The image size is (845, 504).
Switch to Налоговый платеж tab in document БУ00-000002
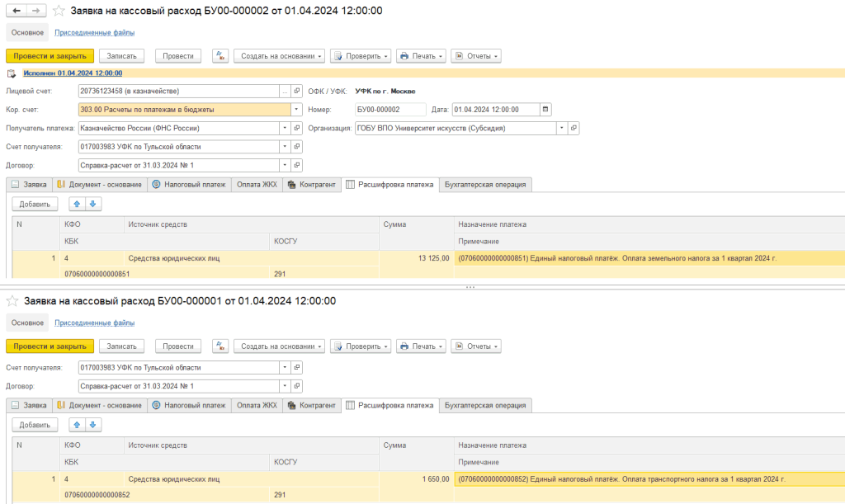pyautogui.click(x=190, y=185)
